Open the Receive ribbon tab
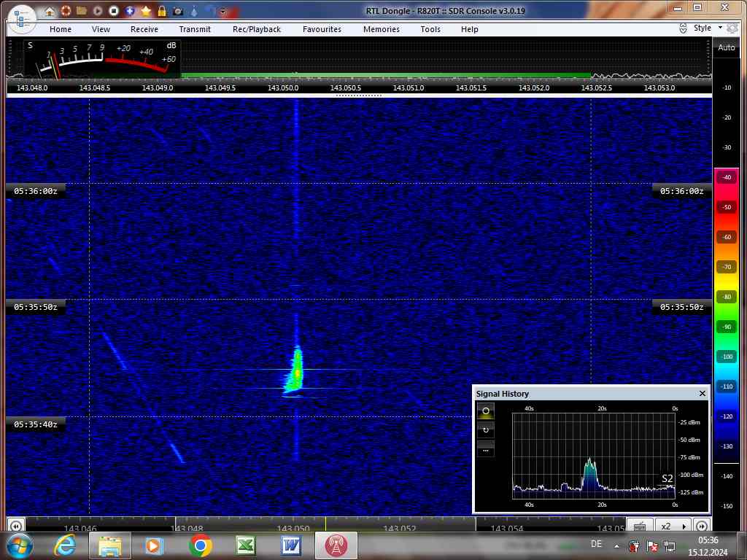The image size is (747, 560). coord(144,29)
